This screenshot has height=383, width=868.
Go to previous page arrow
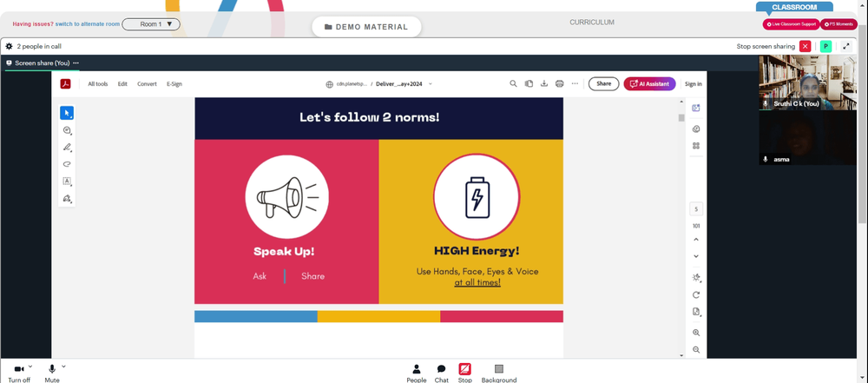pyautogui.click(x=696, y=240)
